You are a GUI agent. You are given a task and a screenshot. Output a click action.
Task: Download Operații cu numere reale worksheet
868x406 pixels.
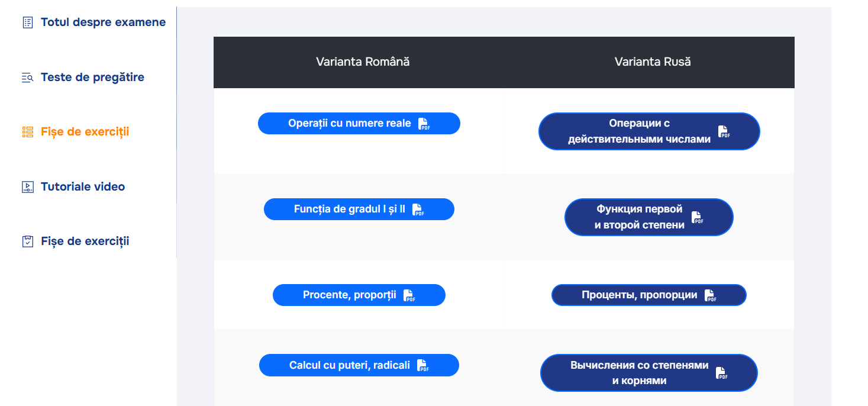pos(359,124)
